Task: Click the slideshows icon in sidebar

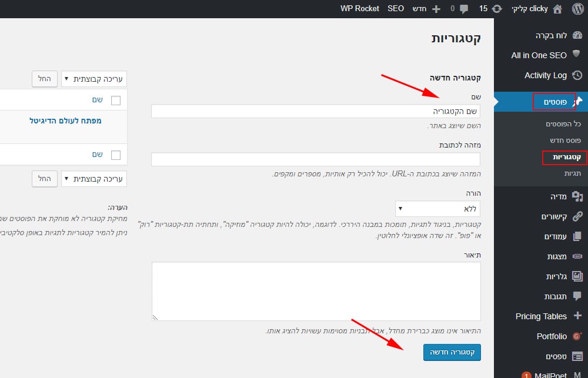Action: point(577,256)
